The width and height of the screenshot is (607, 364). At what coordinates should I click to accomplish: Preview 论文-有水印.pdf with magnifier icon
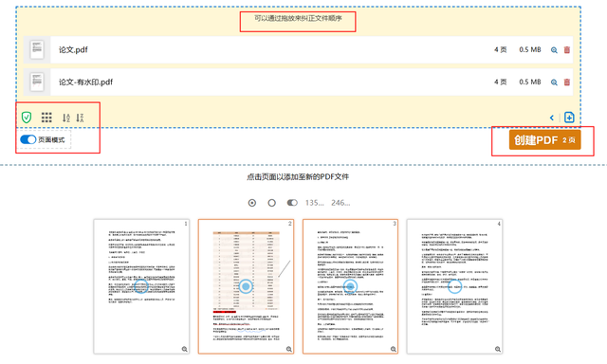[x=554, y=82]
